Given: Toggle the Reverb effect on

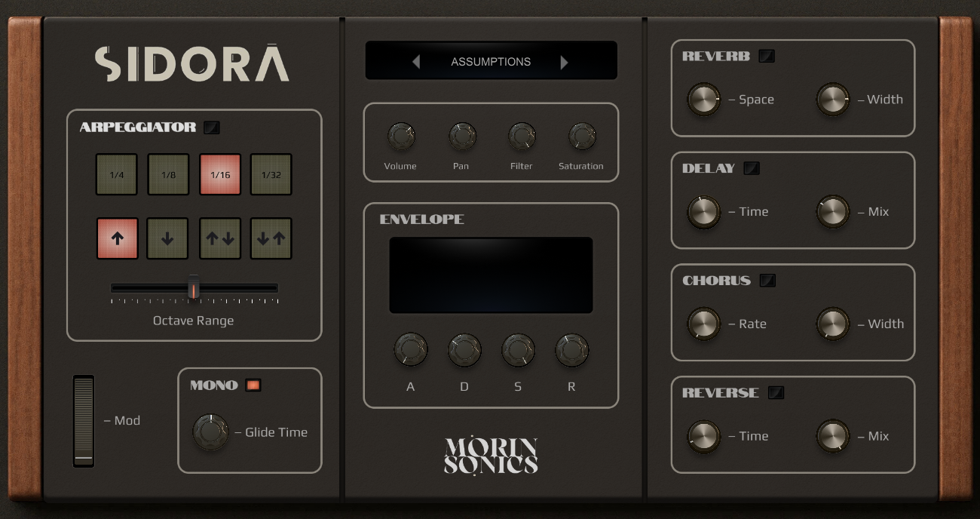Looking at the screenshot, I should (x=767, y=56).
